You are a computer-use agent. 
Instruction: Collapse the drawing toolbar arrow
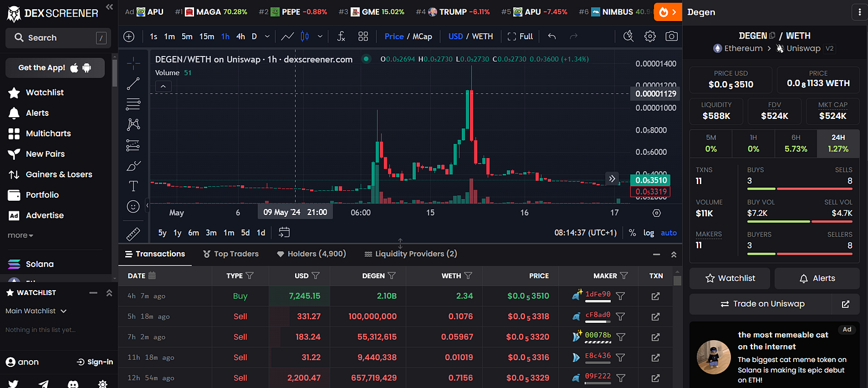pyautogui.click(x=147, y=205)
